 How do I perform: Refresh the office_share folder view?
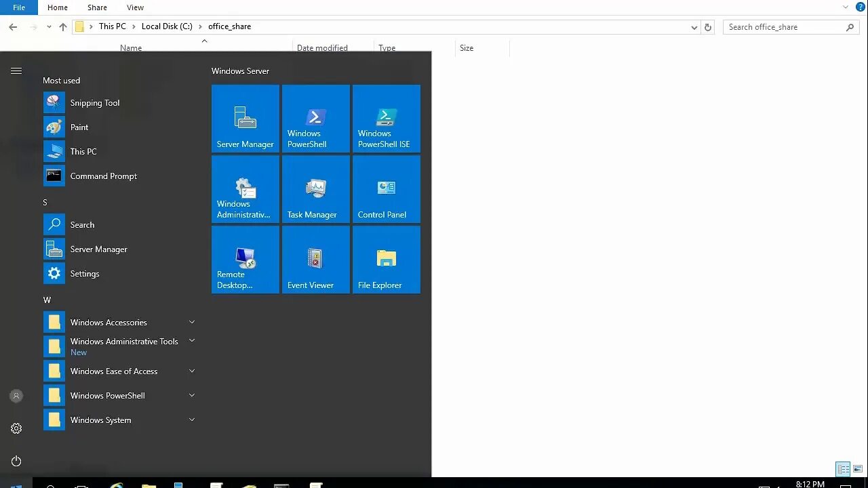point(708,27)
